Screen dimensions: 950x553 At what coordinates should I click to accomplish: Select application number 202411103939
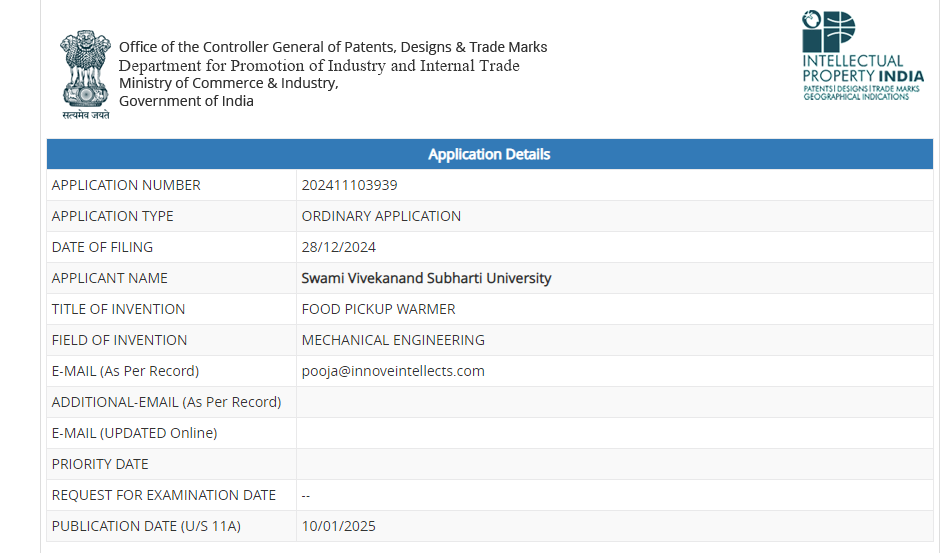[349, 185]
